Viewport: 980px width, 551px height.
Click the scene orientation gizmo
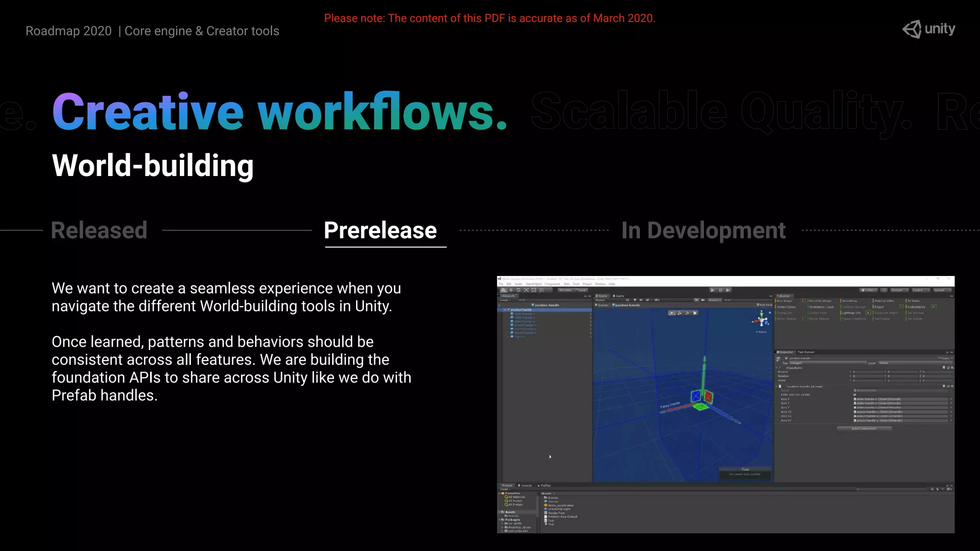click(761, 319)
